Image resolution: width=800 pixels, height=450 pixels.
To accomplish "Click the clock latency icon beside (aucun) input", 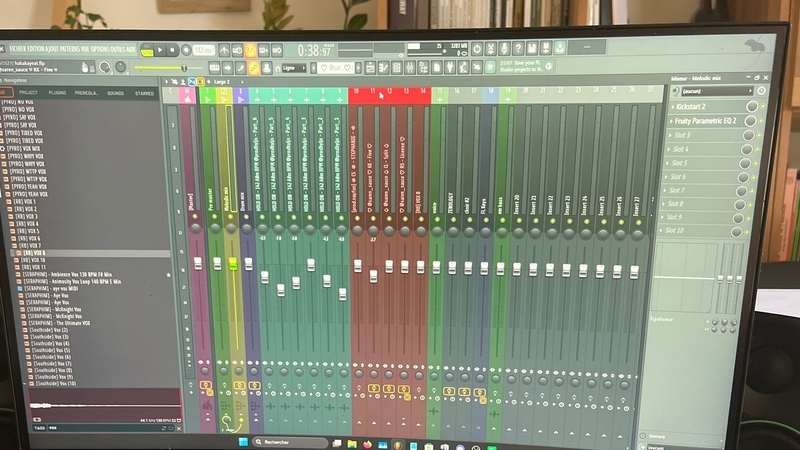I will tap(761, 91).
